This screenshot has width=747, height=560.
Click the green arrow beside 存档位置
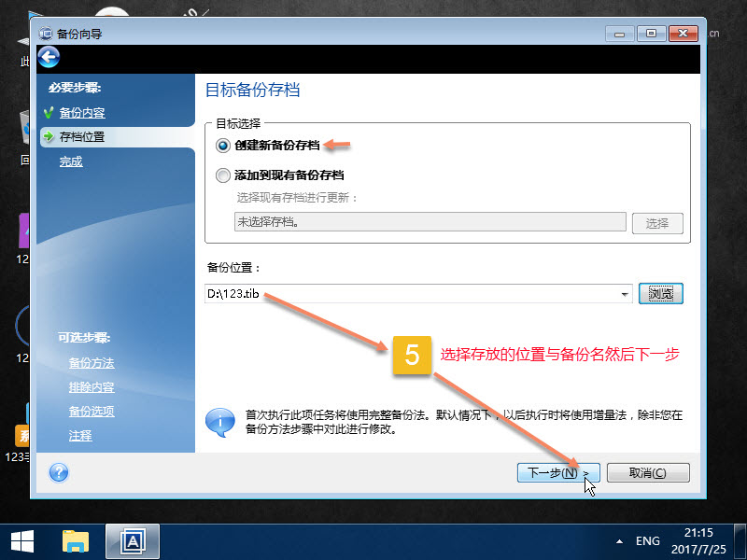[x=50, y=136]
